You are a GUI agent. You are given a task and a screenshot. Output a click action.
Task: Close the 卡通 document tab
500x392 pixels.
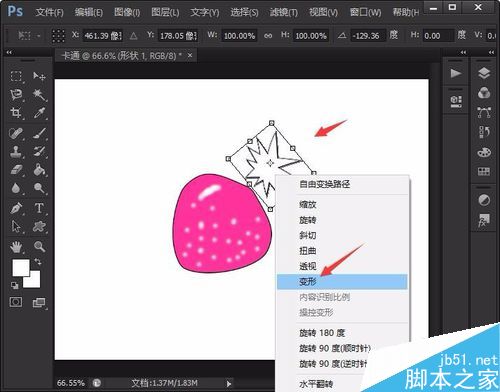(x=190, y=55)
